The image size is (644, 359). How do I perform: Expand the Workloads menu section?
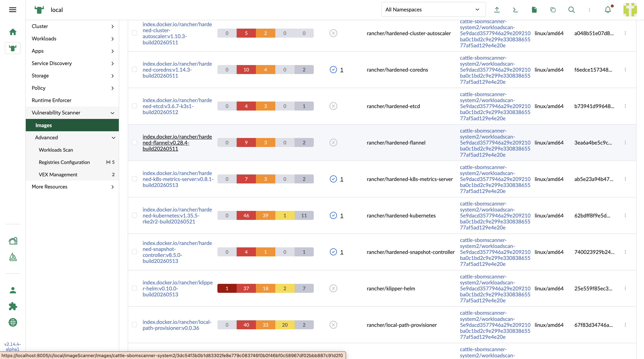(x=72, y=39)
